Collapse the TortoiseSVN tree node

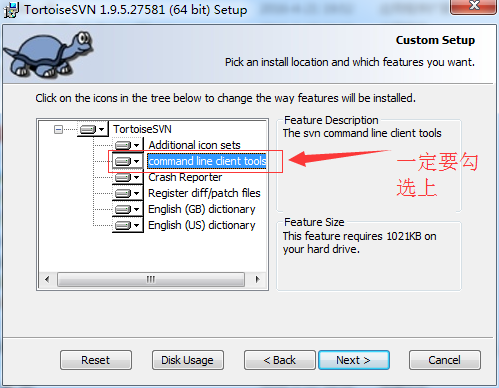(x=58, y=129)
